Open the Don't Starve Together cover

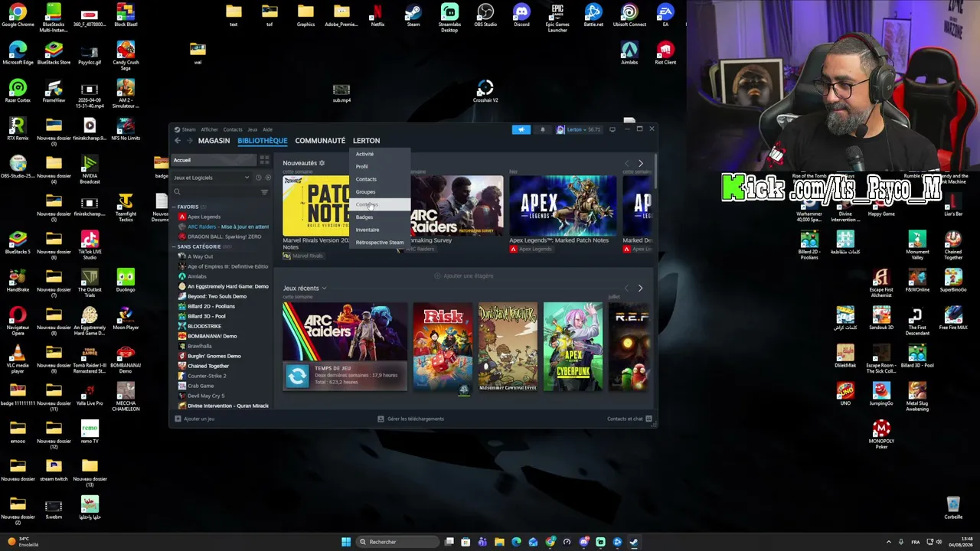(x=508, y=347)
